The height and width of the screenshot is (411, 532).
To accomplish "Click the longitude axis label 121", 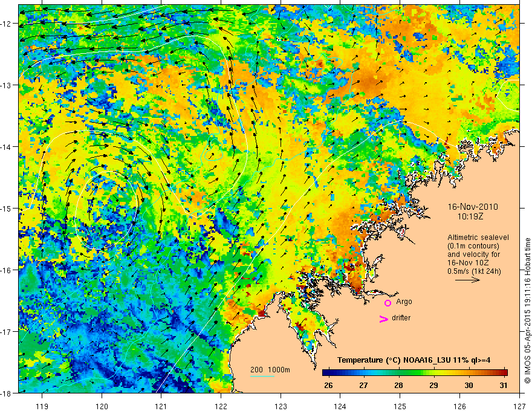I will pyautogui.click(x=161, y=406).
